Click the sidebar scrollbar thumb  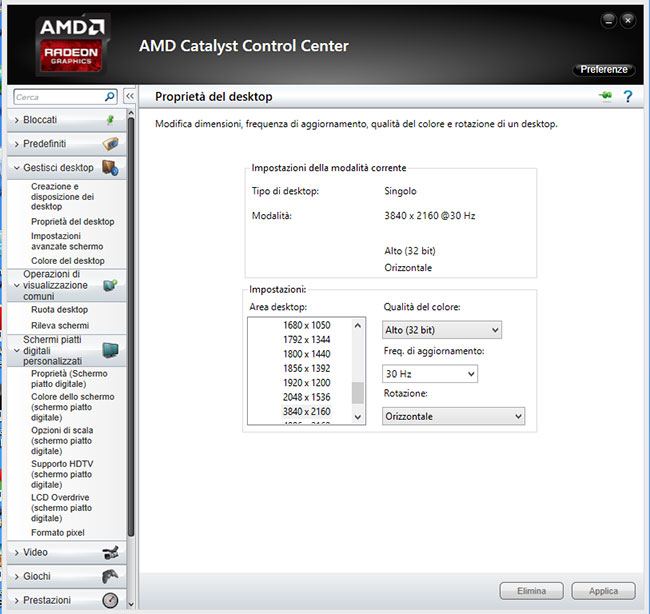pos(131,328)
